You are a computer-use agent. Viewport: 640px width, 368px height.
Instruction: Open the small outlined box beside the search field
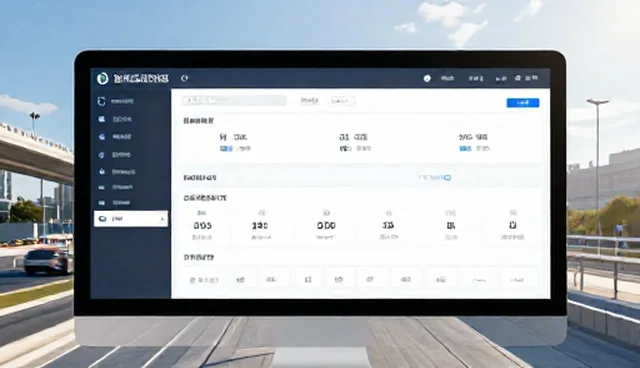[x=342, y=101]
